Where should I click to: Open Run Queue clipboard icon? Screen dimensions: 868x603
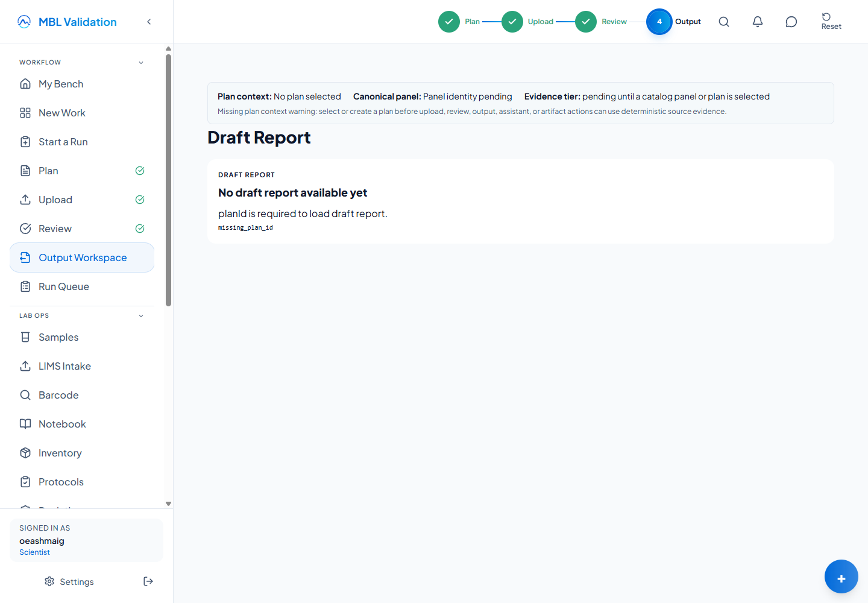click(x=25, y=286)
